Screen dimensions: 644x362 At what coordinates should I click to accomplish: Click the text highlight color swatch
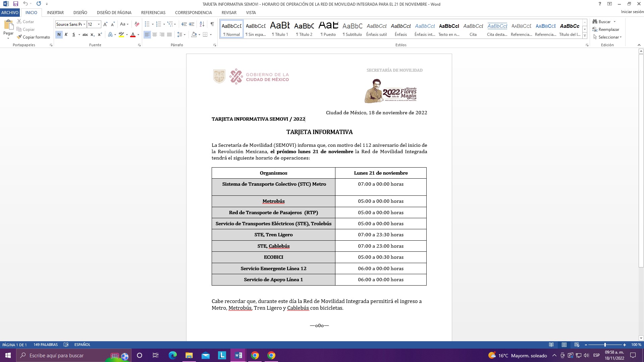pos(121,35)
